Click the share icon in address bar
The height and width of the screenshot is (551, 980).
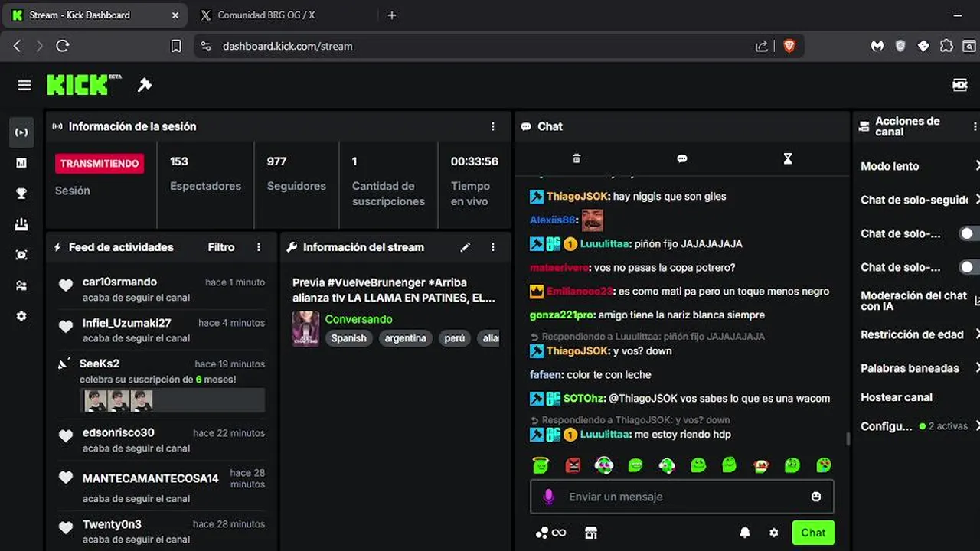[762, 46]
